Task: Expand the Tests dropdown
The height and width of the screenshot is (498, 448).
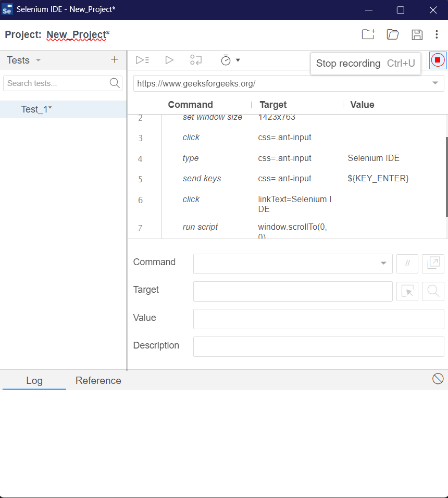Action: pyautogui.click(x=38, y=60)
